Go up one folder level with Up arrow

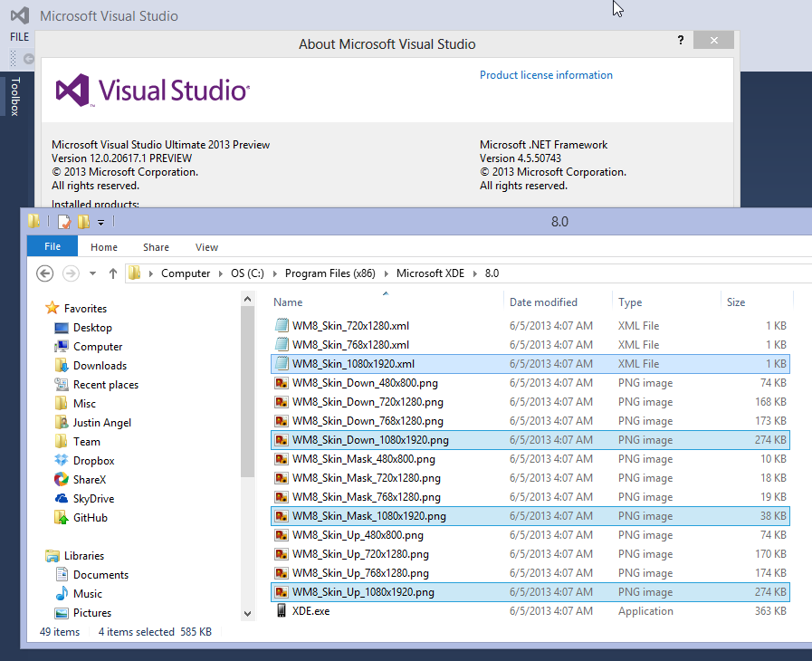[113, 273]
